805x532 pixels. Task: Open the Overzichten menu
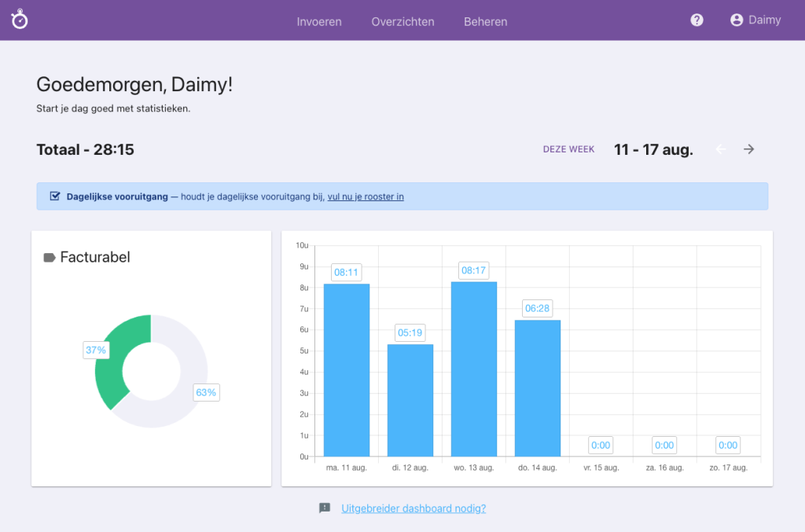pos(402,22)
